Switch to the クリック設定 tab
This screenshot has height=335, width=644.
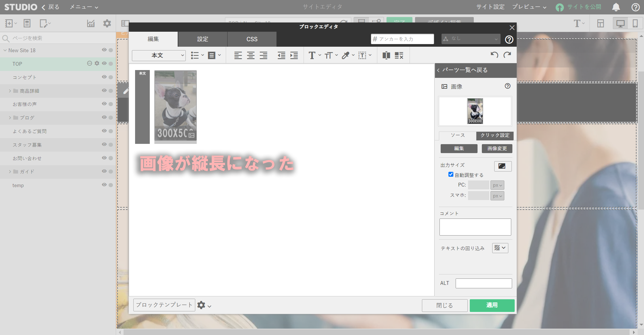[495, 135]
